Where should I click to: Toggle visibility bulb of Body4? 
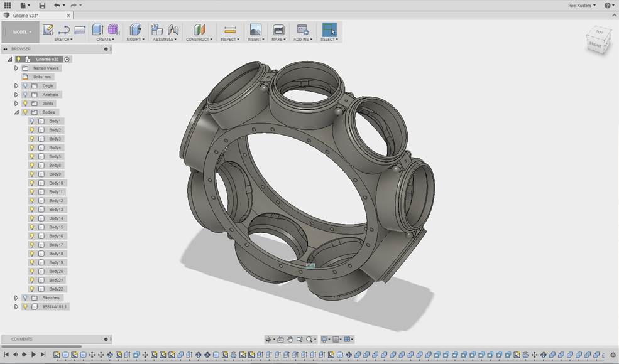click(x=32, y=147)
